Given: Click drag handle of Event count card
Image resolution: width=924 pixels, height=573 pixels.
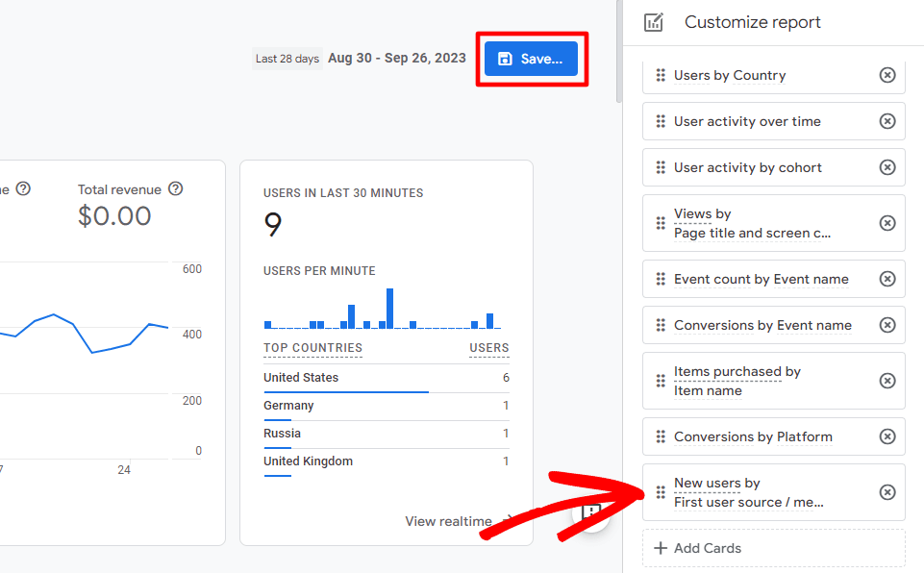Looking at the screenshot, I should pyautogui.click(x=661, y=279).
